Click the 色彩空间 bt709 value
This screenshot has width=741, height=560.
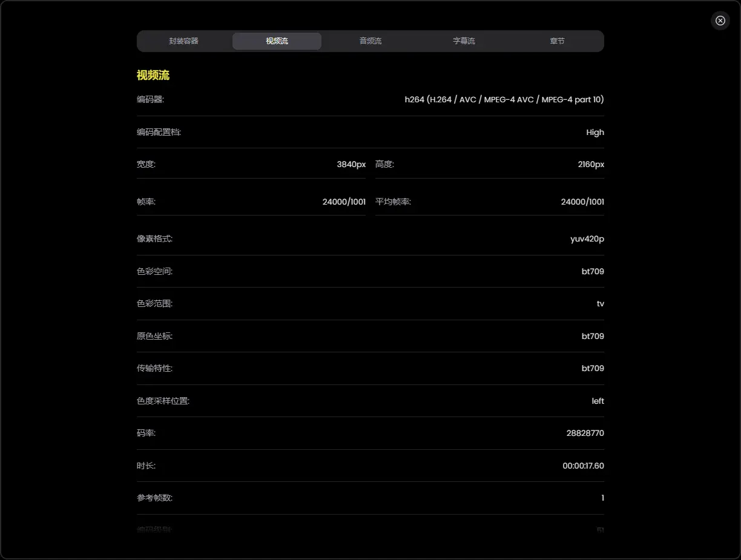click(592, 271)
